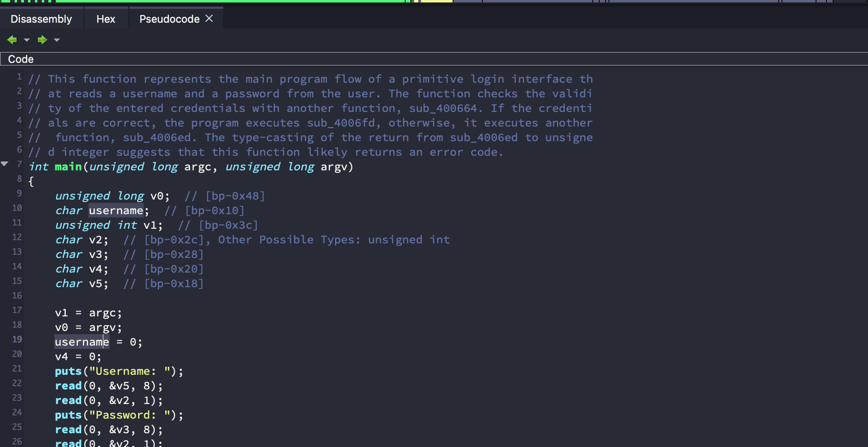Open the forward history dropdown arrow
The image size is (868, 447).
point(57,40)
